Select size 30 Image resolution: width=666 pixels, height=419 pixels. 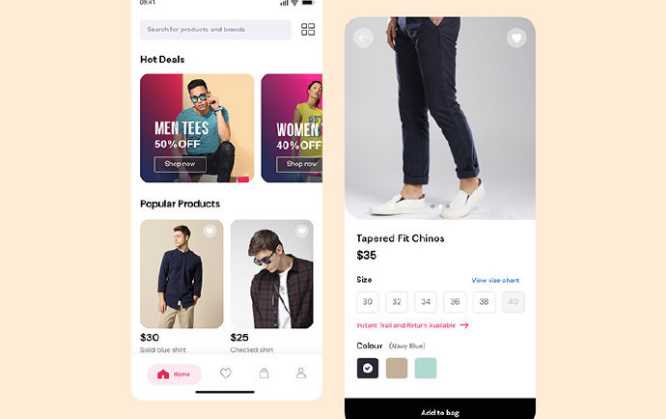coord(367,302)
